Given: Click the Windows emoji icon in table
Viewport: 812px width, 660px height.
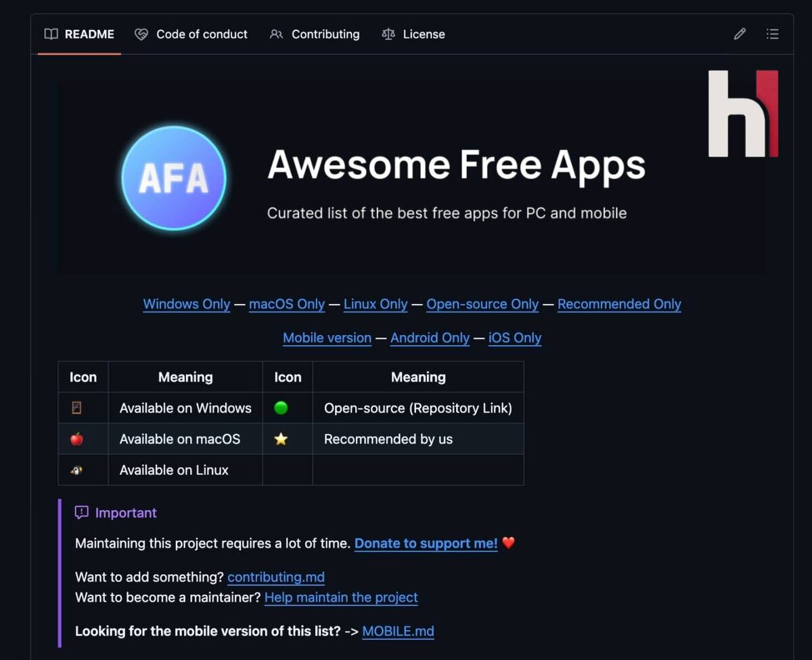Looking at the screenshot, I should 76,408.
